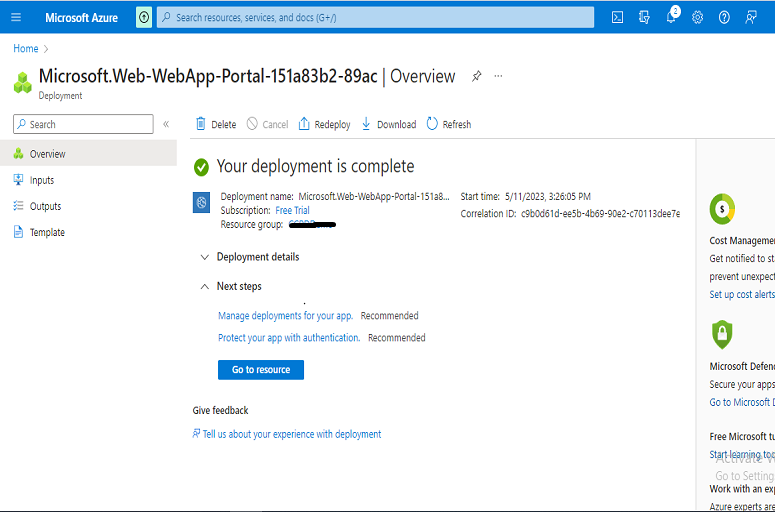Screen dimensions: 775x512
Task: Collapse the left navigation pane
Action: [x=166, y=124]
